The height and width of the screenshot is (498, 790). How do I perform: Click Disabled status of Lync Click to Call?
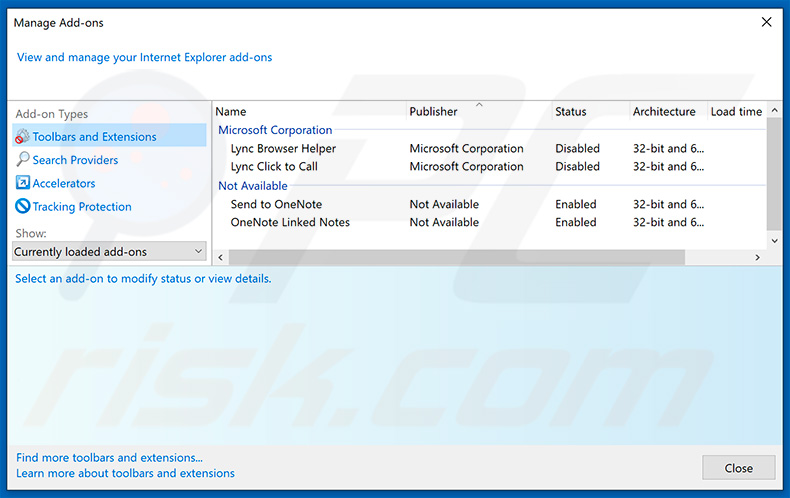(577, 166)
